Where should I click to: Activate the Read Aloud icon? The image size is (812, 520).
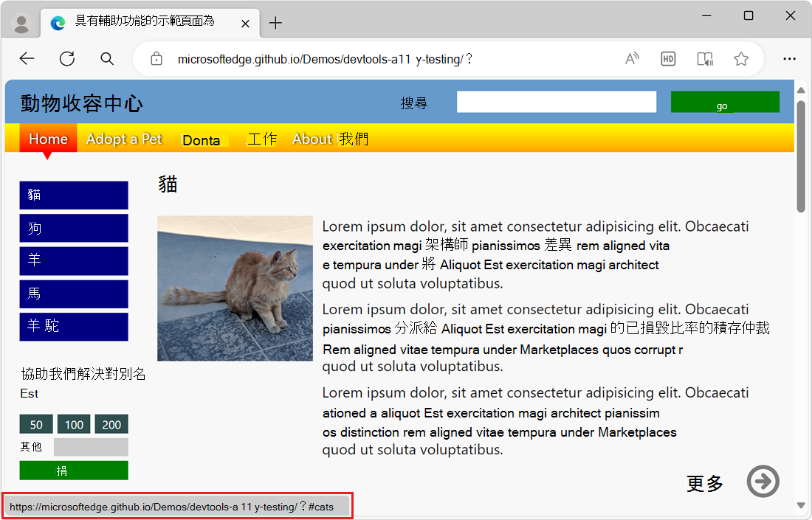coord(632,58)
